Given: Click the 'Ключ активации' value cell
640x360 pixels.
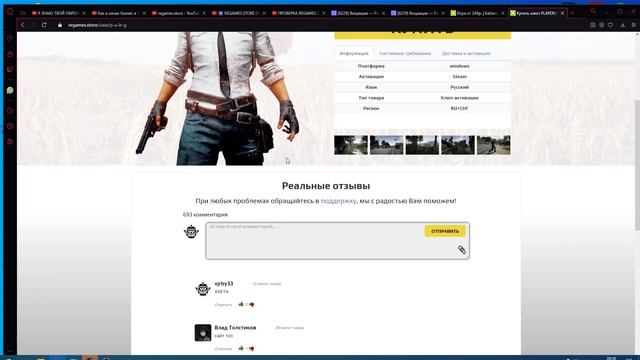Looking at the screenshot, I should coord(459,98).
